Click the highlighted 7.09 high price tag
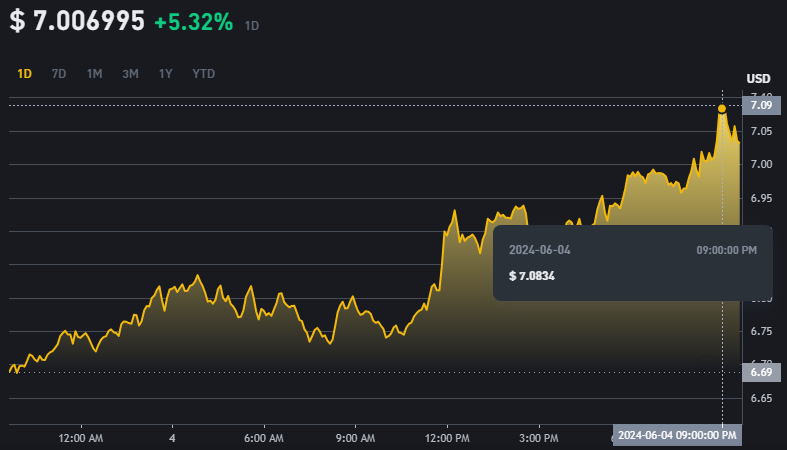Viewport: 787px width, 450px height. pyautogui.click(x=760, y=105)
